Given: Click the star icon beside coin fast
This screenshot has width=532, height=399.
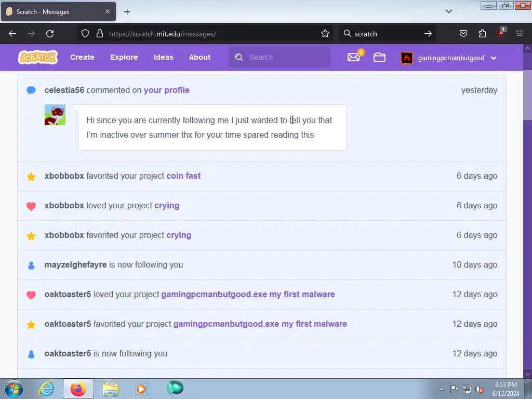Looking at the screenshot, I should click(x=31, y=177).
